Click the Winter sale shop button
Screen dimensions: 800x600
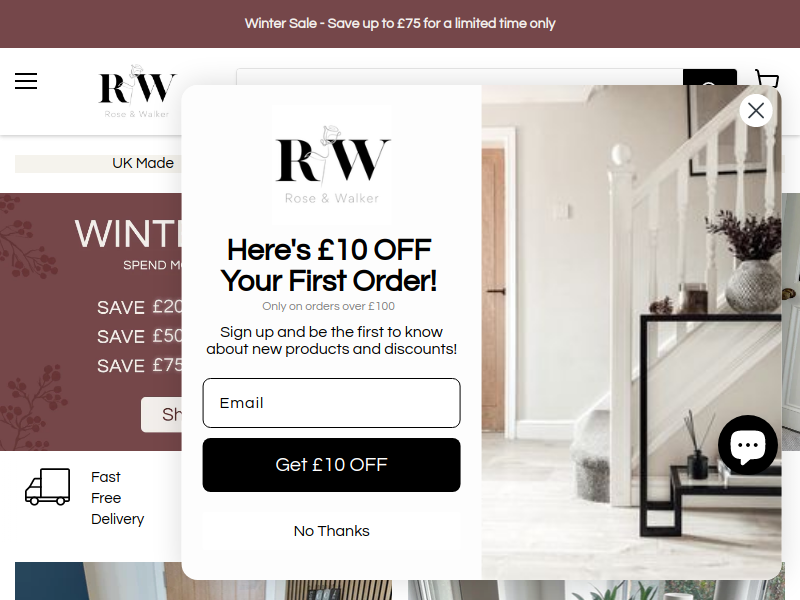161,414
